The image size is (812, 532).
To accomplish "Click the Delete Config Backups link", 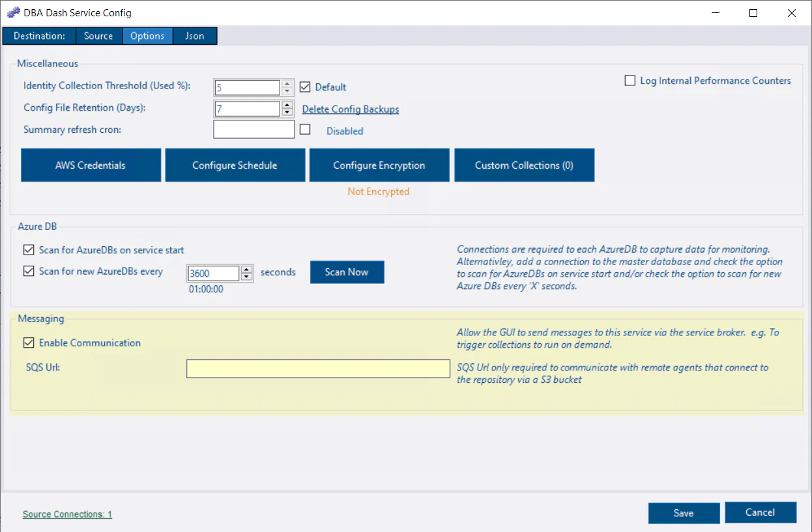I will pyautogui.click(x=351, y=109).
